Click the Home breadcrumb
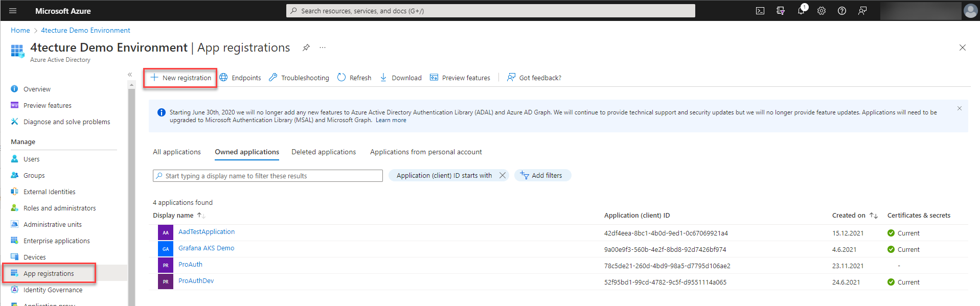This screenshot has height=306, width=980. pos(20,31)
